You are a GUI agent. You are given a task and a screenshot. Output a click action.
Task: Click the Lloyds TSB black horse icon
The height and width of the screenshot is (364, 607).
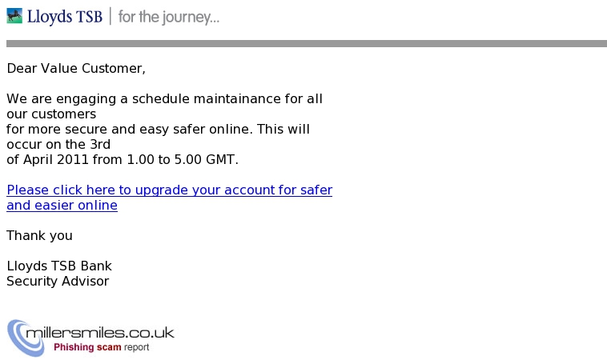tap(14, 16)
